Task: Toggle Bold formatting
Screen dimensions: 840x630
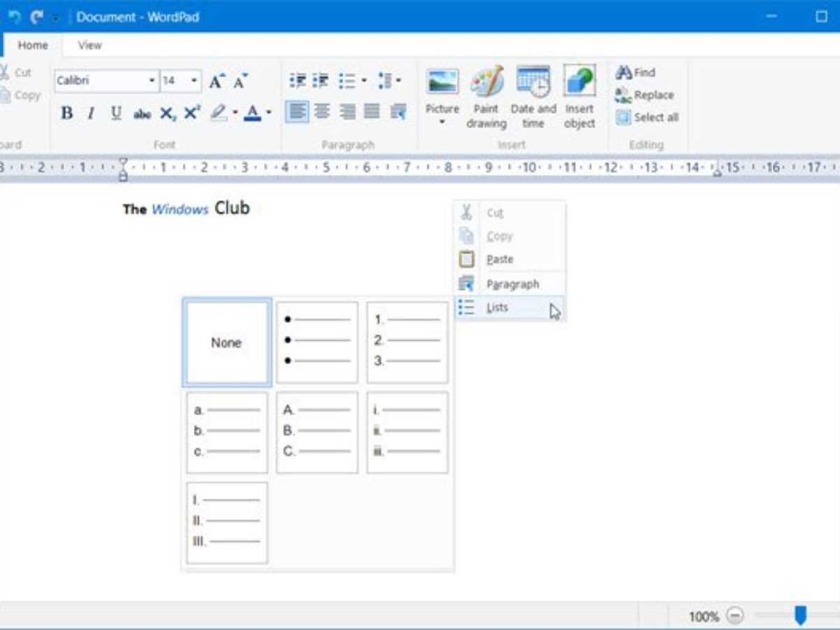Action: coord(66,113)
